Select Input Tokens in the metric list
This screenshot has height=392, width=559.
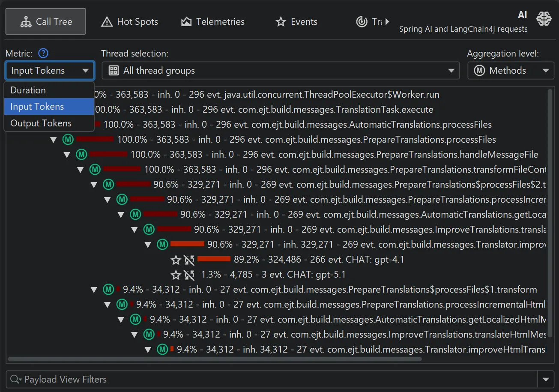pyautogui.click(x=49, y=107)
